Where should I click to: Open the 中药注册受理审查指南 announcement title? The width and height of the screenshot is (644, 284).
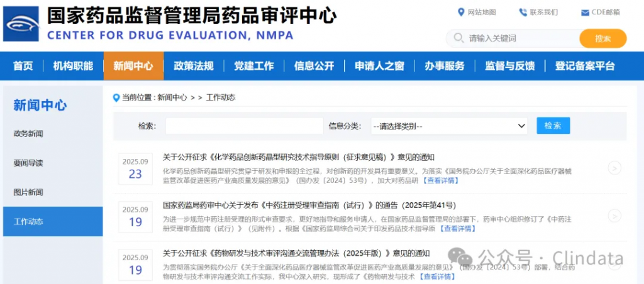tap(309, 205)
